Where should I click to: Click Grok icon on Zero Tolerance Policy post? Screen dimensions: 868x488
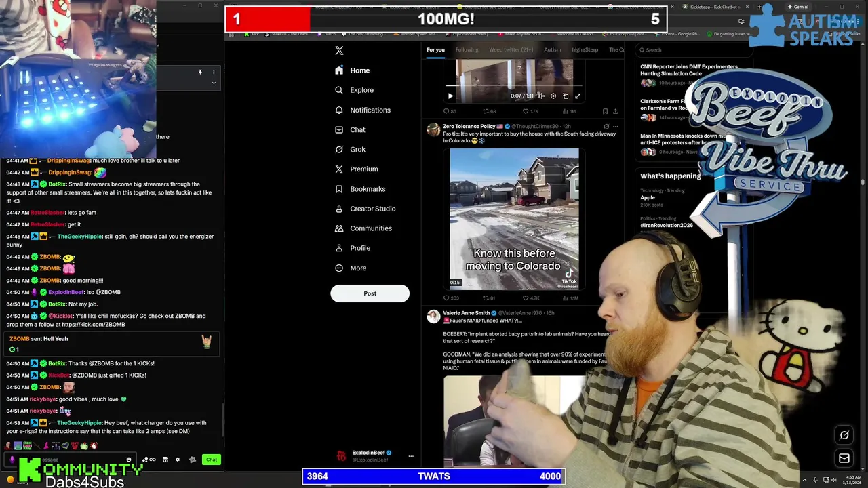tap(606, 126)
